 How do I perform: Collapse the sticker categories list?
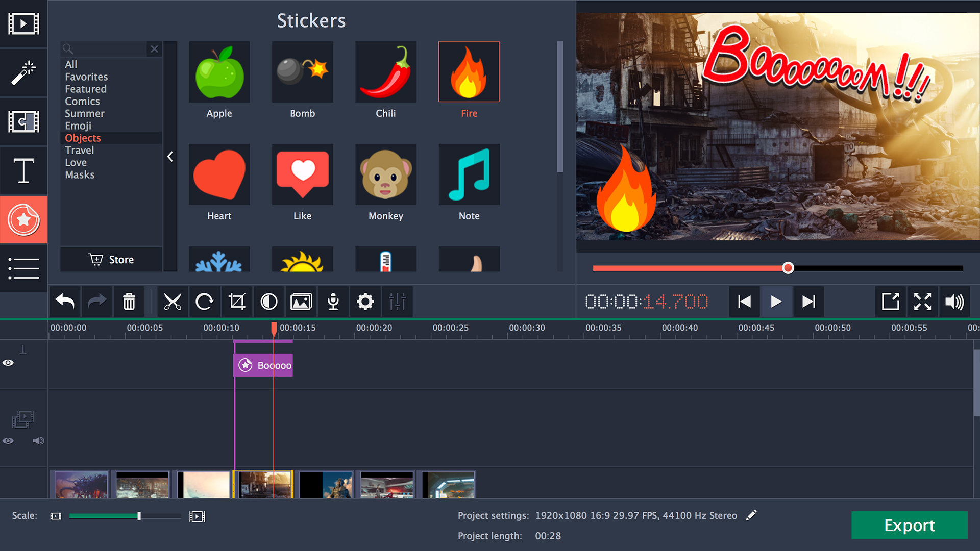[170, 157]
